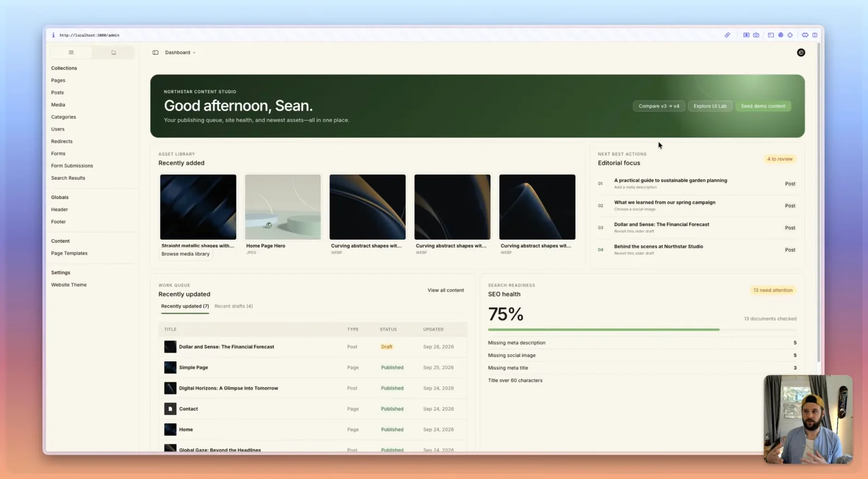The image size is (868, 479).
Task: Open Form Submissions in the sidebar
Action: point(72,166)
